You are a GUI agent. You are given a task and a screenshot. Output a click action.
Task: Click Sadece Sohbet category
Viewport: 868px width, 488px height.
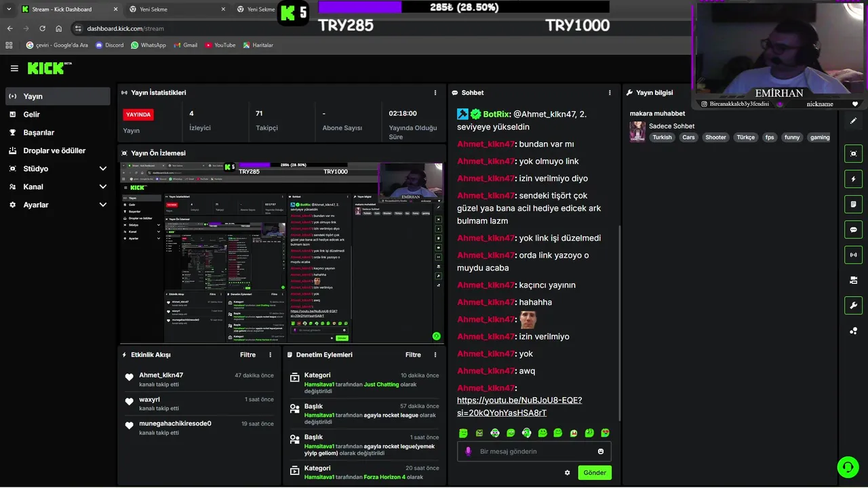click(x=671, y=126)
